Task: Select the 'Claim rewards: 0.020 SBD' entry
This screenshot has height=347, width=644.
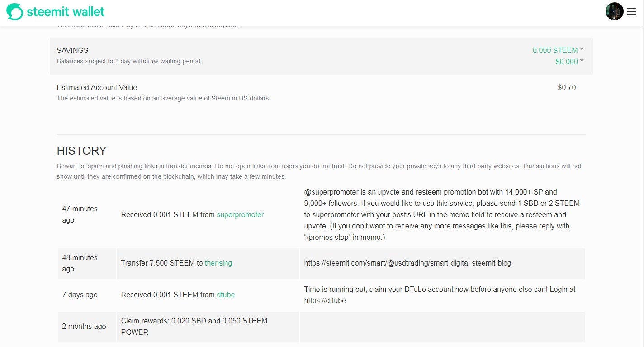Action: pyautogui.click(x=194, y=326)
